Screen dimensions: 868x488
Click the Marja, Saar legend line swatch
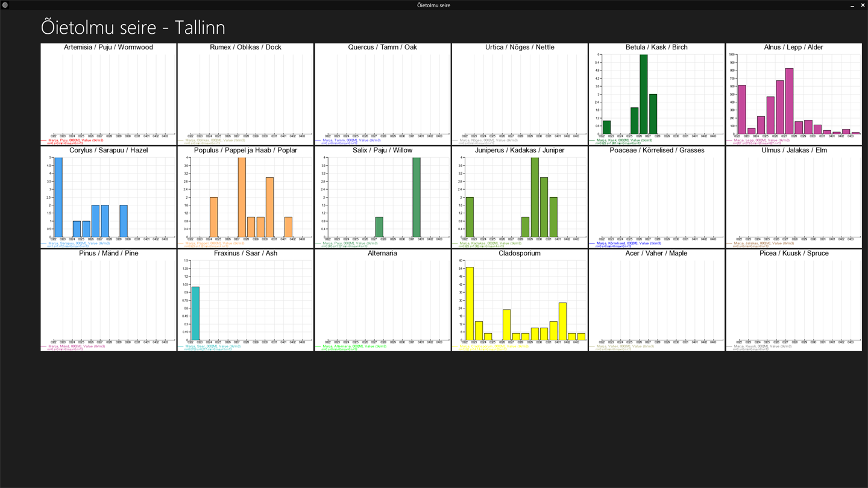tap(181, 346)
